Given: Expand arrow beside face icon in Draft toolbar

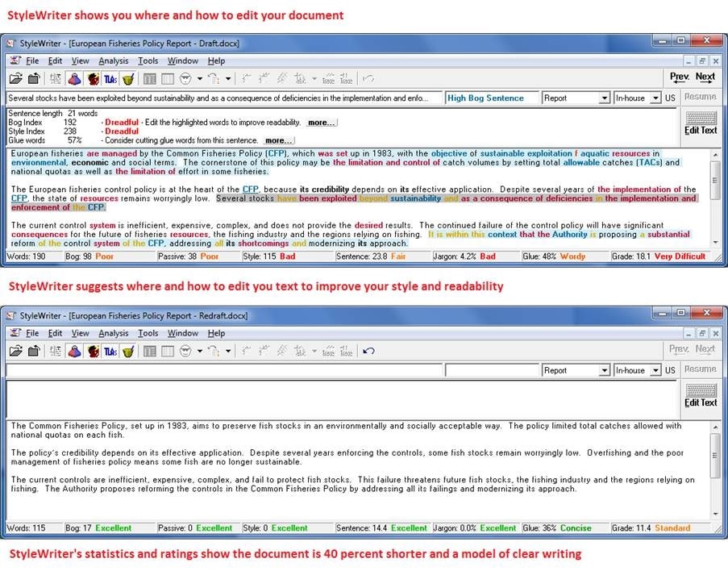Looking at the screenshot, I should pyautogui.click(x=200, y=79).
